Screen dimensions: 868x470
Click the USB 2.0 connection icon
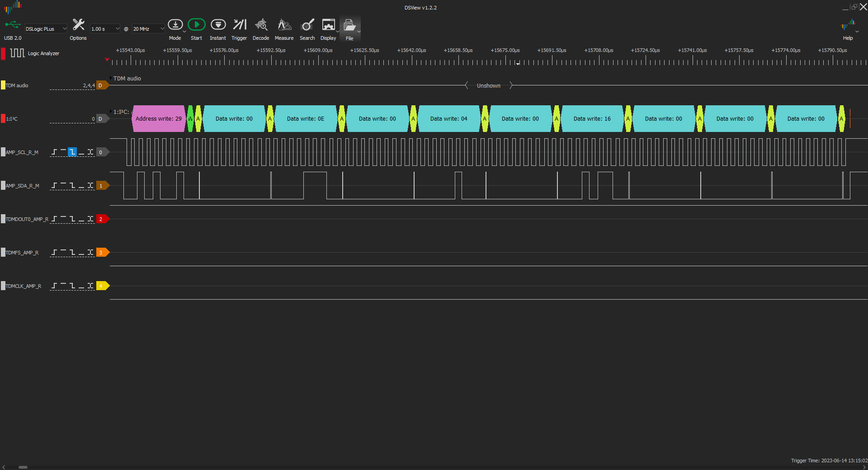coord(13,24)
